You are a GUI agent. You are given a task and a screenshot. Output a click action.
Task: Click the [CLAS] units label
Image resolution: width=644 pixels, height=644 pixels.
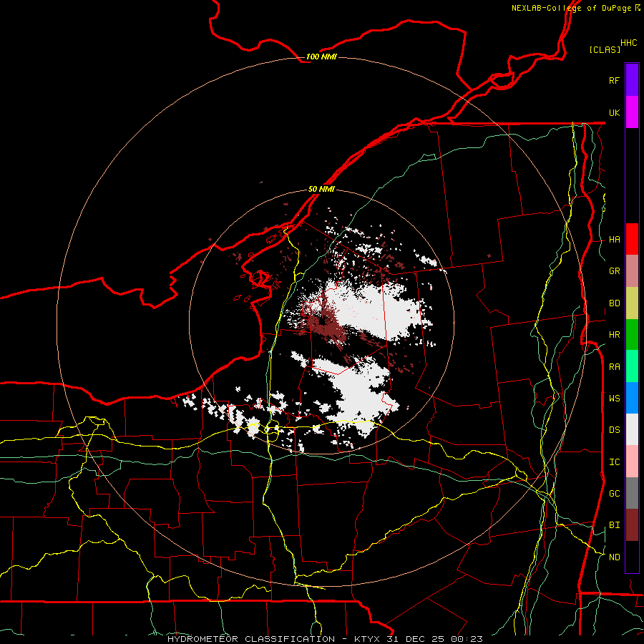tap(605, 49)
